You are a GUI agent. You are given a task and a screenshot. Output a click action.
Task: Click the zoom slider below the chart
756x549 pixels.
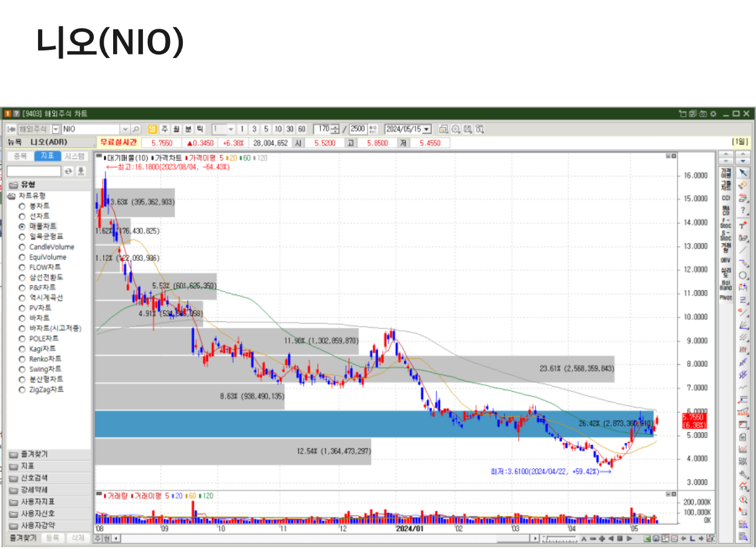coord(560,539)
